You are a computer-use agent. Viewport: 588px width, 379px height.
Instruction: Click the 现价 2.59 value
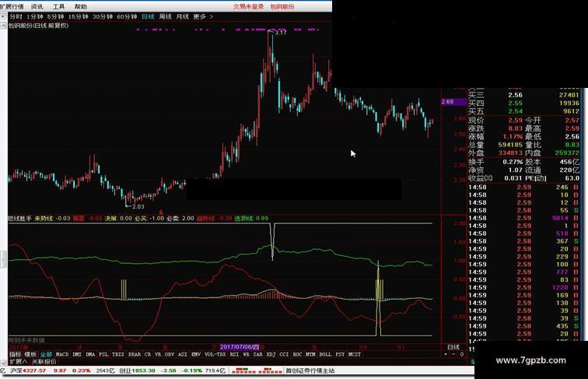pos(515,120)
